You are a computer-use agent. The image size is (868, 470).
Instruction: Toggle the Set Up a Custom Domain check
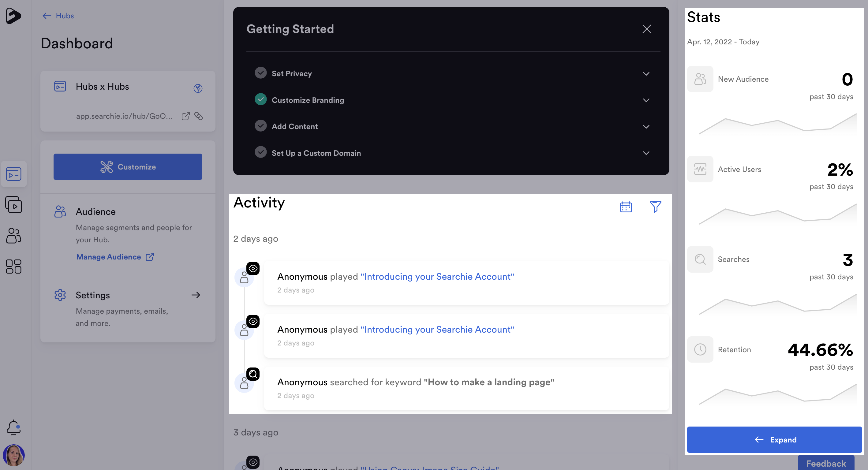(x=260, y=152)
